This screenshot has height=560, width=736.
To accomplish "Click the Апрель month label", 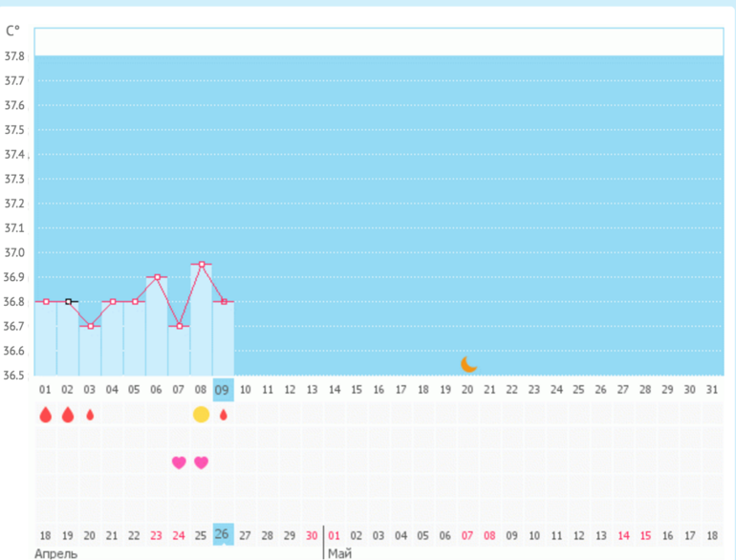I will coord(56,553).
